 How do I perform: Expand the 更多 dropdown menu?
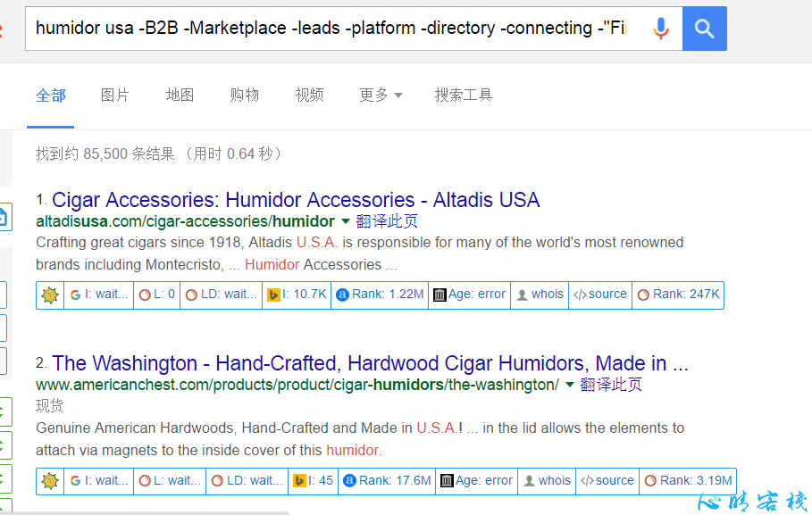click(381, 96)
